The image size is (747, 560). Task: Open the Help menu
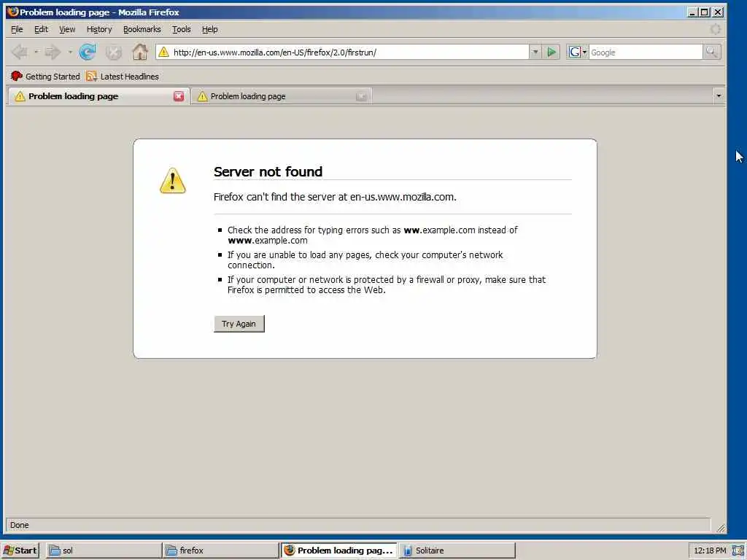click(x=209, y=29)
